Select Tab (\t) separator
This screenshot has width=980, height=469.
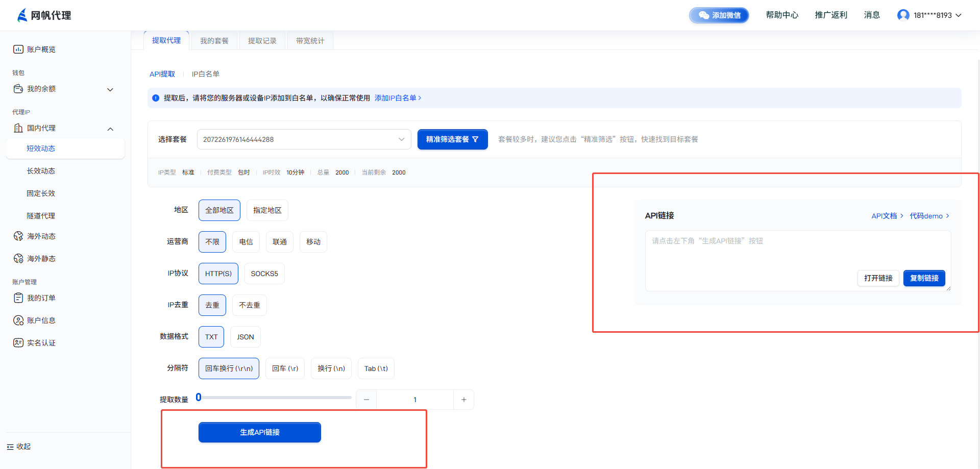pyautogui.click(x=376, y=368)
